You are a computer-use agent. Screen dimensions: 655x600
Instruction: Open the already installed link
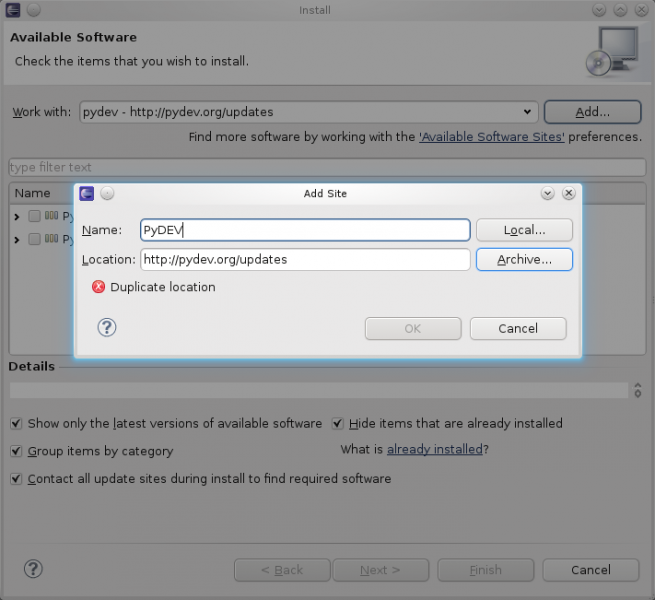[x=434, y=449]
